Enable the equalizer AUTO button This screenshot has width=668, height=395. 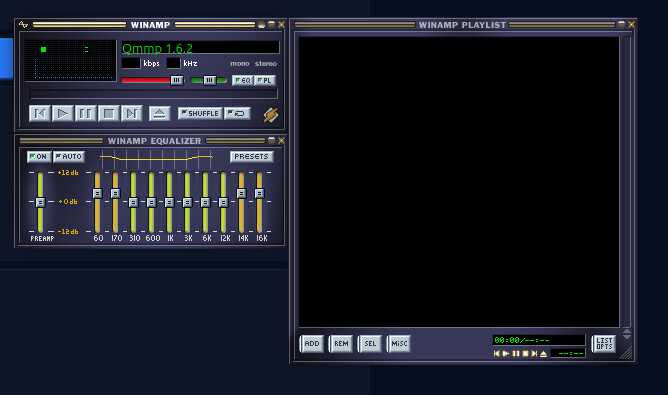69,157
